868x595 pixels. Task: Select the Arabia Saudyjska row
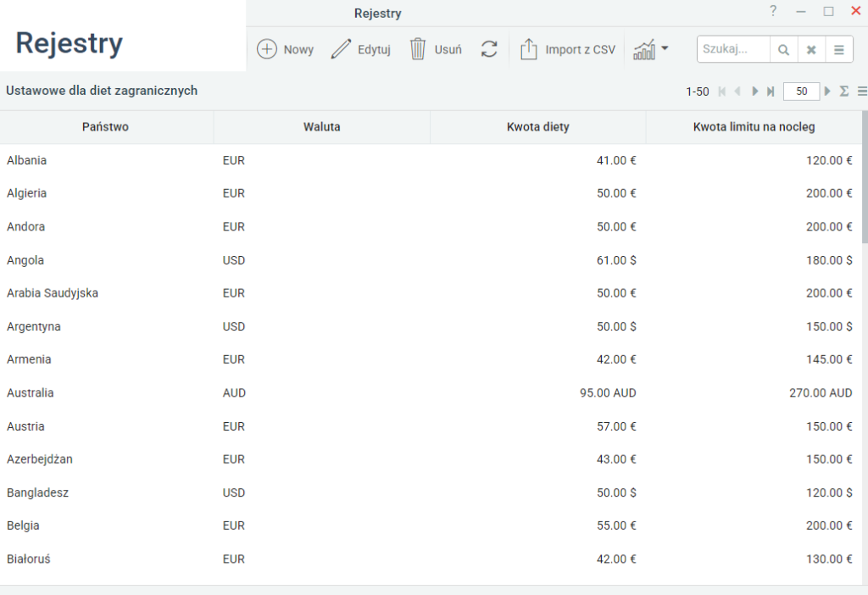point(431,292)
